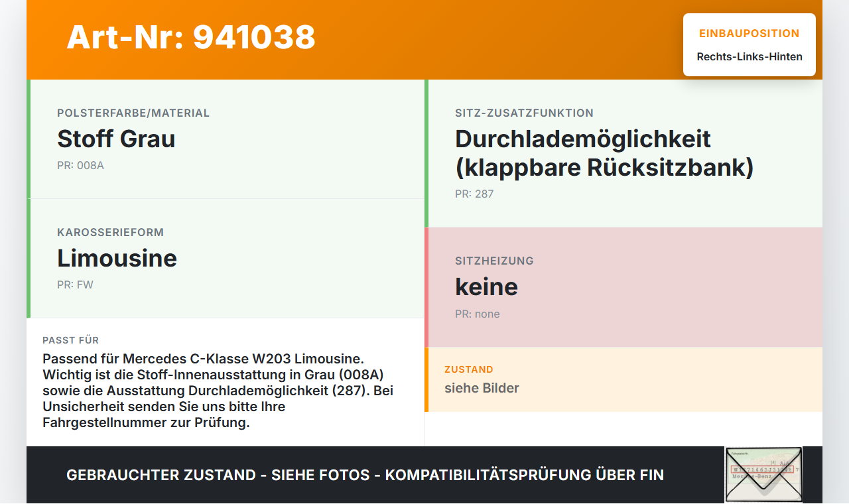Select the 'Stoff Grau' value
The image size is (849, 504).
click(x=116, y=139)
